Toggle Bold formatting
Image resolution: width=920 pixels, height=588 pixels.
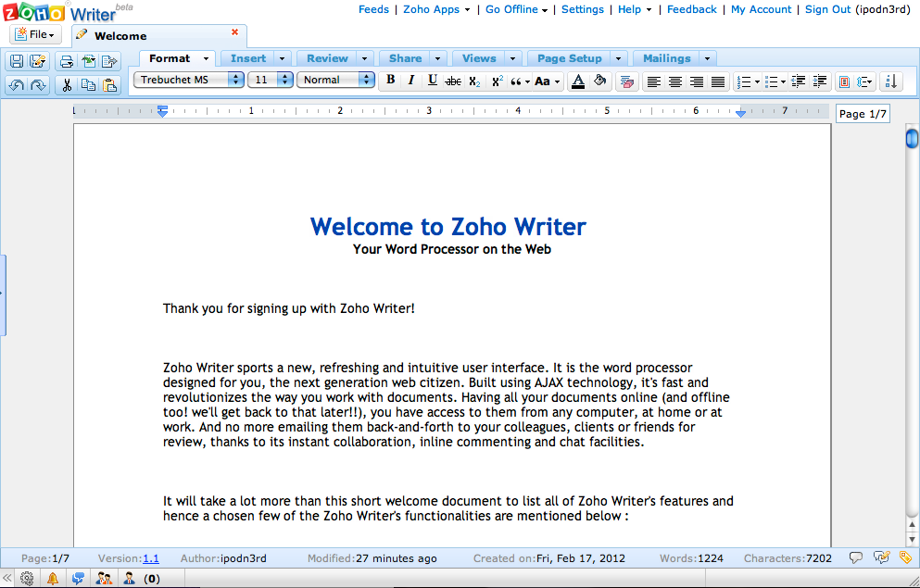(x=390, y=81)
